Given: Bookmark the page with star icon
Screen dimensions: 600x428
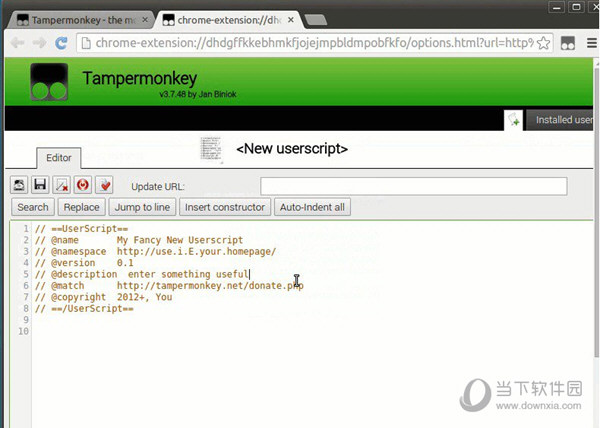Looking at the screenshot, I should tap(543, 43).
